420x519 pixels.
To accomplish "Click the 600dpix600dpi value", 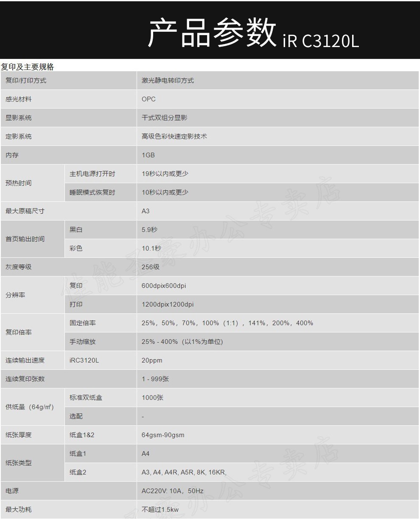I will (x=164, y=285).
